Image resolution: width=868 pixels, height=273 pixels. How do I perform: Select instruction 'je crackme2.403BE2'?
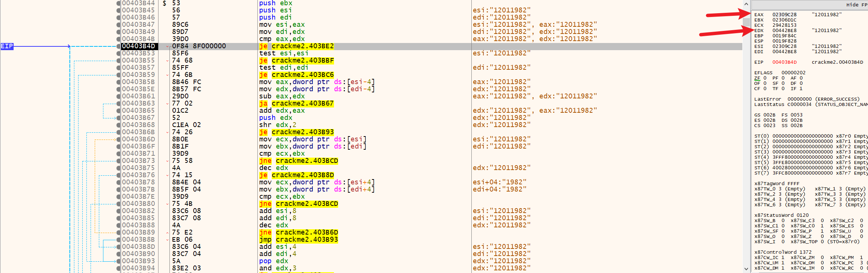pyautogui.click(x=296, y=46)
